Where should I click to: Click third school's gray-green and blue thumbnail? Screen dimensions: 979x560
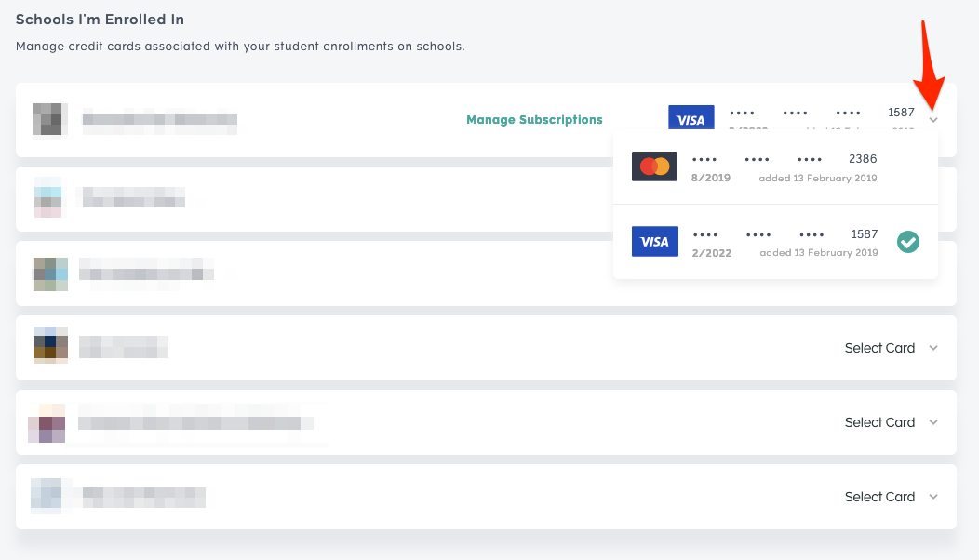point(50,274)
